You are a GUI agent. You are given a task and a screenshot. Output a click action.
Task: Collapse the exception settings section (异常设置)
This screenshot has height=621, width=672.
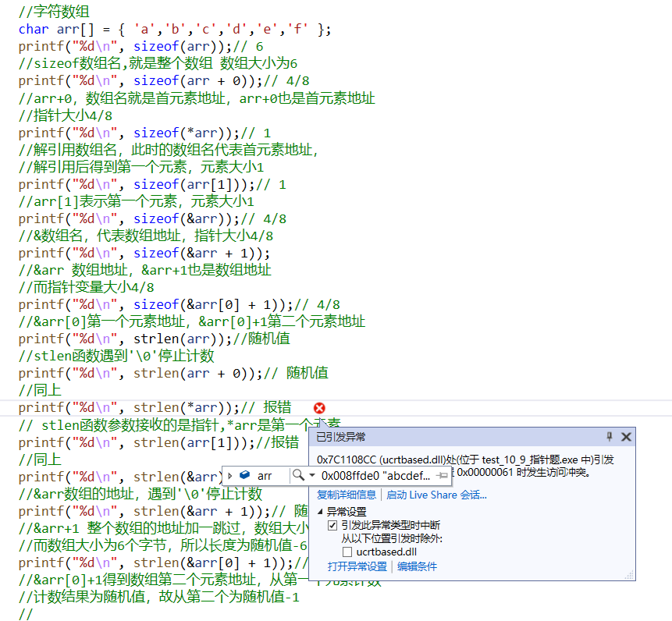pos(320,511)
